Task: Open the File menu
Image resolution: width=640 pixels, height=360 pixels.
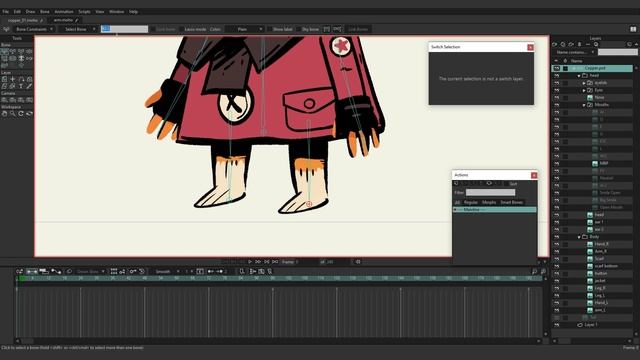Action: click(6, 12)
